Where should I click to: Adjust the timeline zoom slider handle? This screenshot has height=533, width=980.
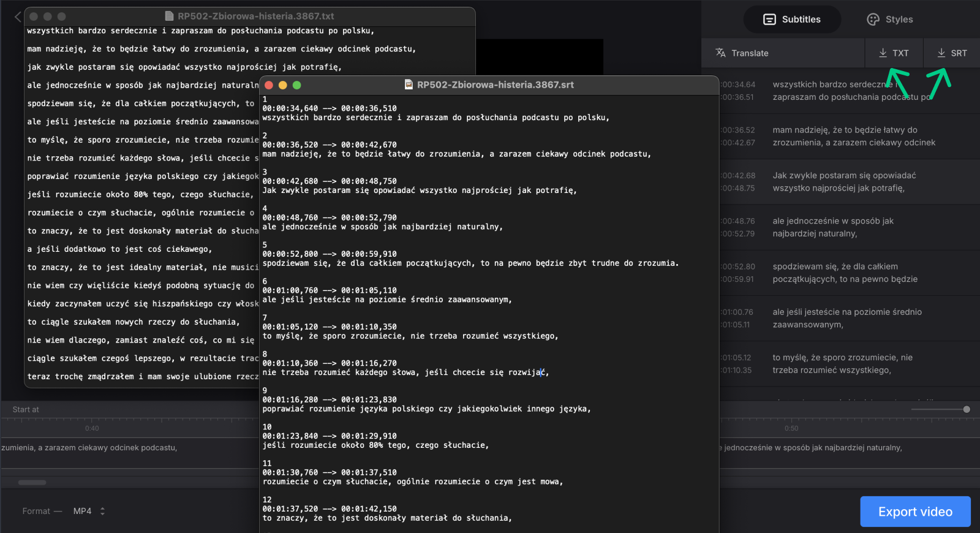967,409
